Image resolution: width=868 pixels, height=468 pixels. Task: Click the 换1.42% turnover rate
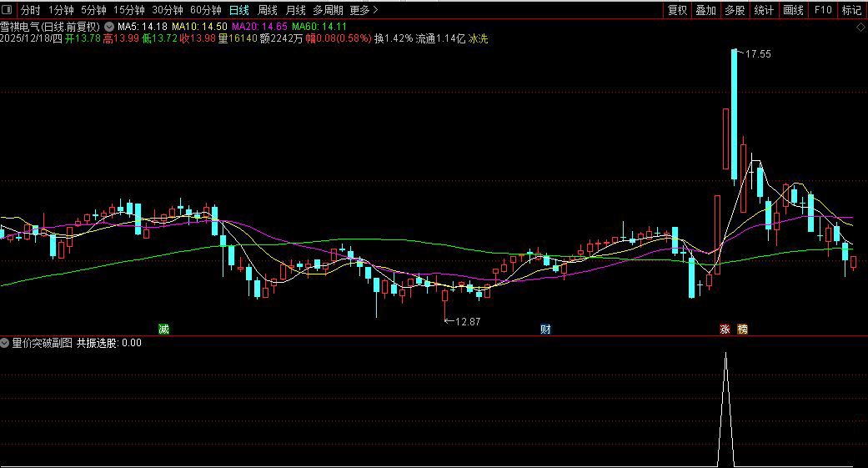tap(394, 38)
